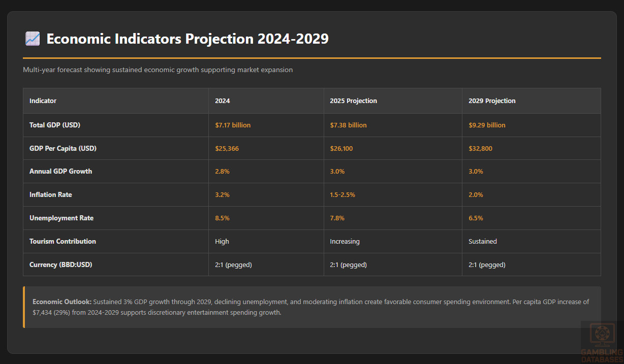Image resolution: width=624 pixels, height=364 pixels.
Task: Select the Inflation Rate row label
Action: (x=51, y=195)
